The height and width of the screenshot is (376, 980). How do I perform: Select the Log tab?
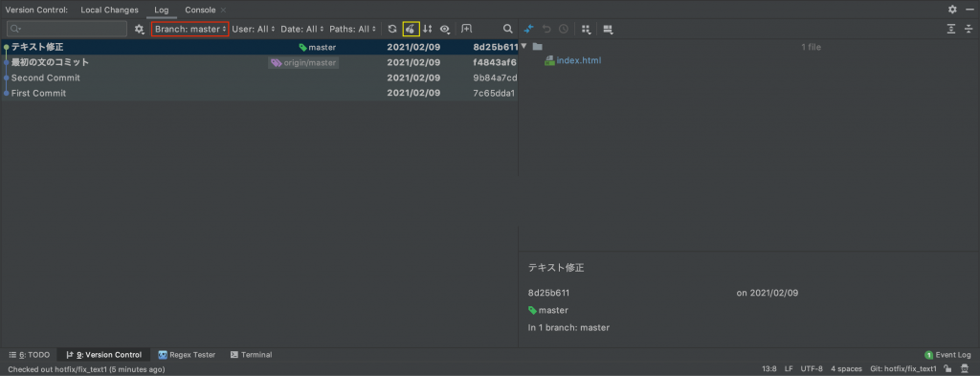[x=162, y=10]
